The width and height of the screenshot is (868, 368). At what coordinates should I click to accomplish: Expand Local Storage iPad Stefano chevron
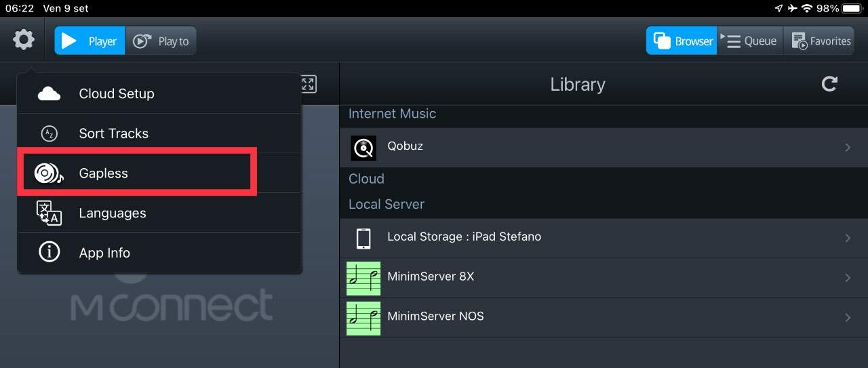(x=848, y=238)
